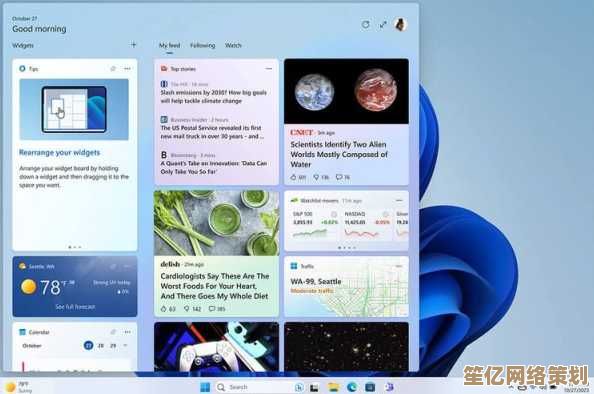Image resolution: width=594 pixels, height=394 pixels.
Task: Read 'Scientists Identify Two Alien Worlds' headline
Action: pyautogui.click(x=339, y=154)
